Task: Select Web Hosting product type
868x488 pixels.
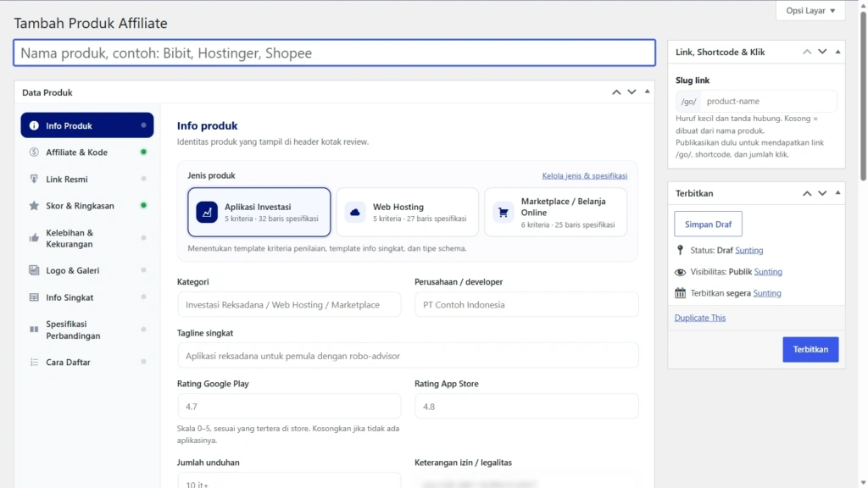Action: coord(408,212)
